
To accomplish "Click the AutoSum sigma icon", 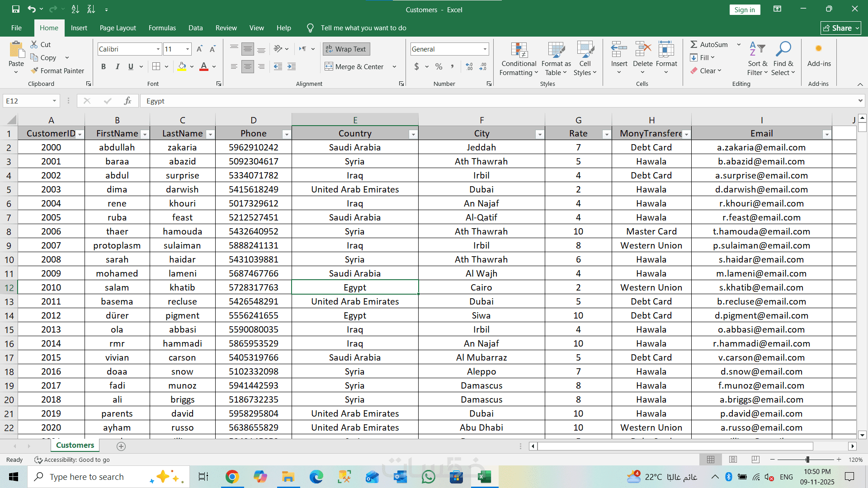I will 693,44.
